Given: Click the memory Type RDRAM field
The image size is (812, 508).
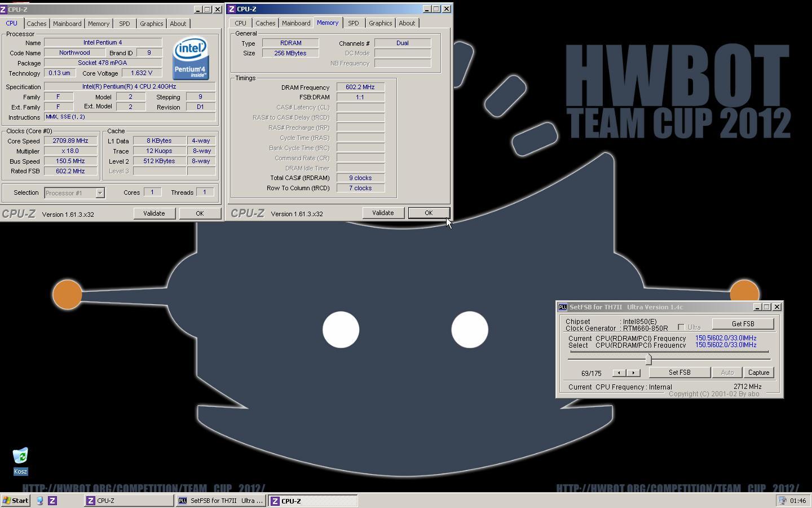Looking at the screenshot, I should (x=290, y=43).
